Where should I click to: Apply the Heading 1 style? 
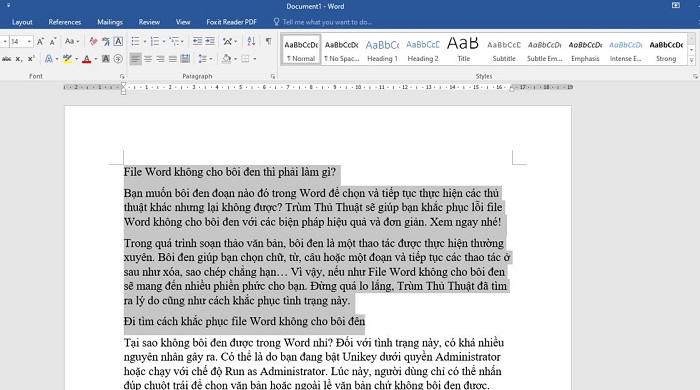[382, 50]
